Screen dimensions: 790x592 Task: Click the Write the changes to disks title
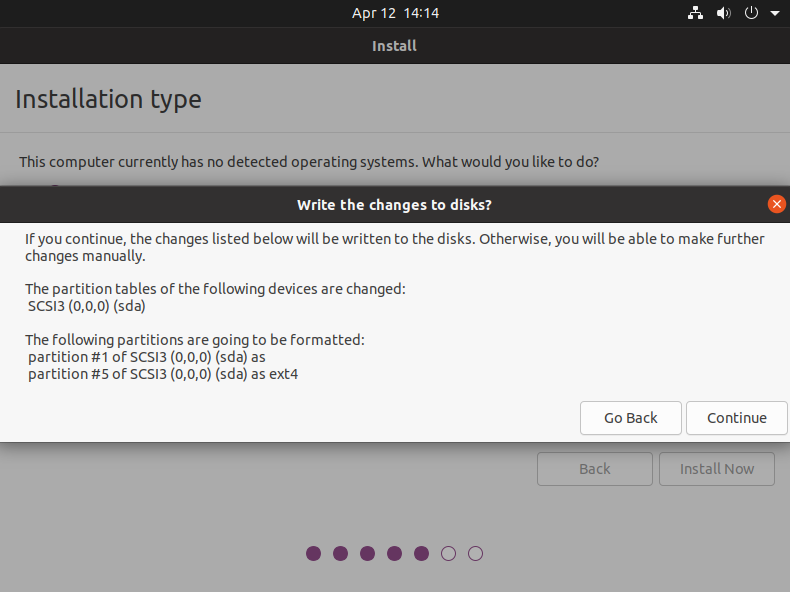pyautogui.click(x=394, y=205)
